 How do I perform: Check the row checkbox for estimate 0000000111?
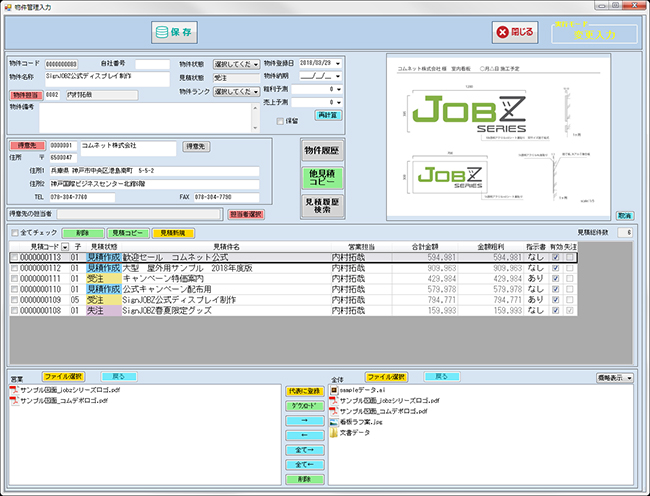[x=15, y=279]
